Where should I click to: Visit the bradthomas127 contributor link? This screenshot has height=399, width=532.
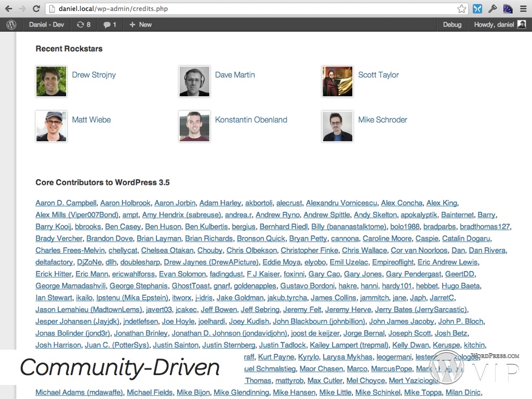pyautogui.click(x=485, y=227)
